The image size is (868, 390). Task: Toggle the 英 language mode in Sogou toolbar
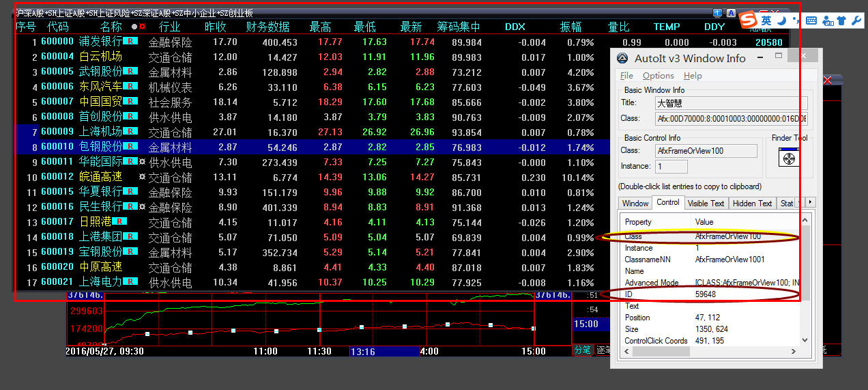[767, 20]
